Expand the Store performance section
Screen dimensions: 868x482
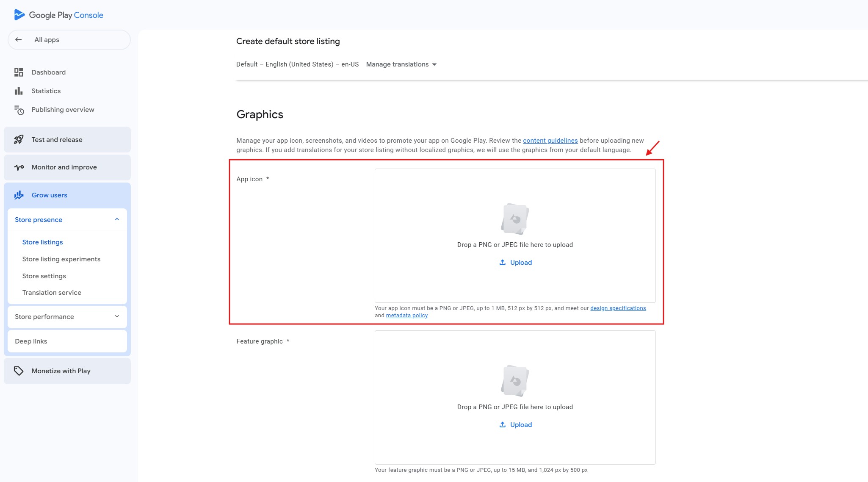[117, 316]
